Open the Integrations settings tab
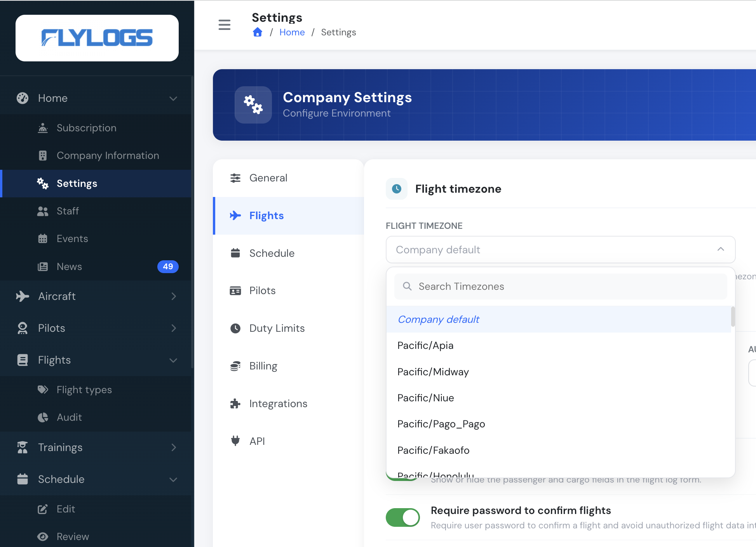 point(288,404)
